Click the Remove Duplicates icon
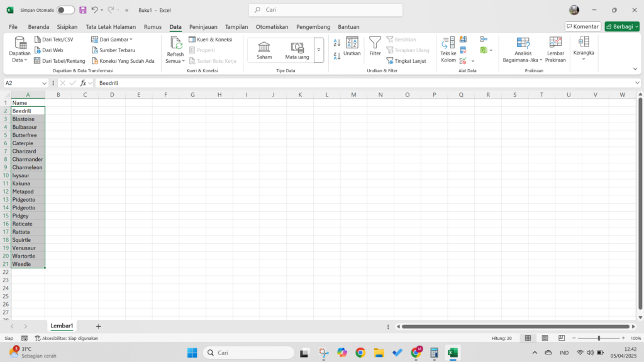 464,50
